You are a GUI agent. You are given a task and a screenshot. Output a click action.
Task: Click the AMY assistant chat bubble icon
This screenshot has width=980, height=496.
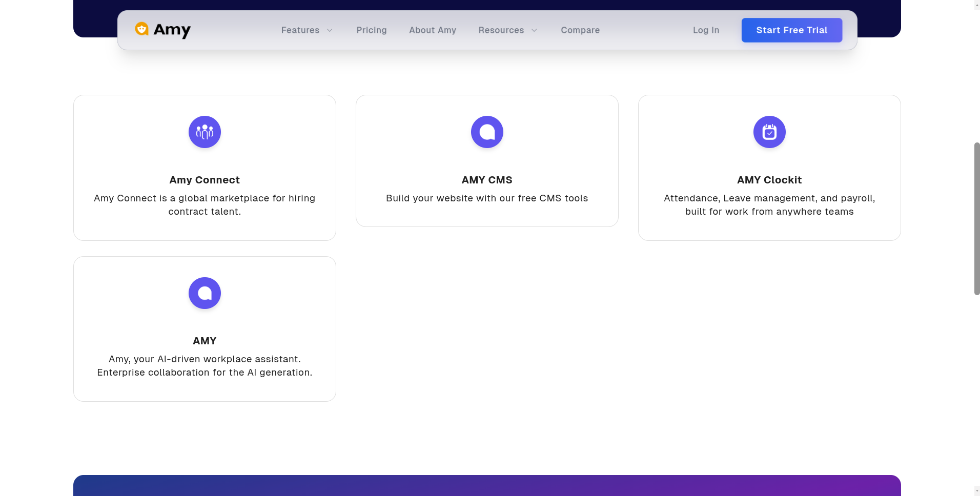pos(205,293)
